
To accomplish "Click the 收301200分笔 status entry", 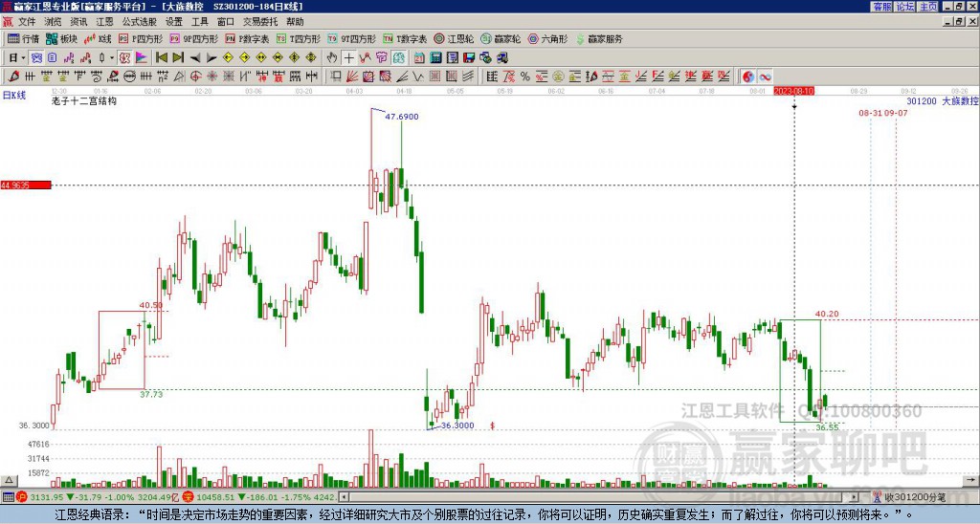I will [915, 497].
